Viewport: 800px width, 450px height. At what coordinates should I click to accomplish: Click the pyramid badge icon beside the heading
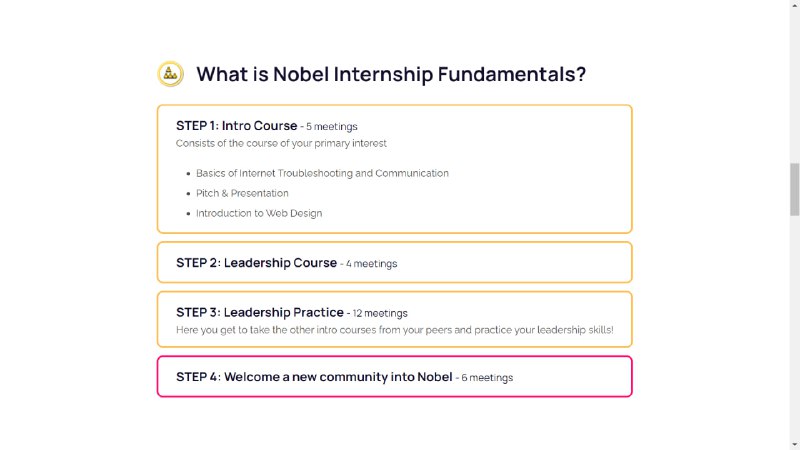[x=170, y=74]
